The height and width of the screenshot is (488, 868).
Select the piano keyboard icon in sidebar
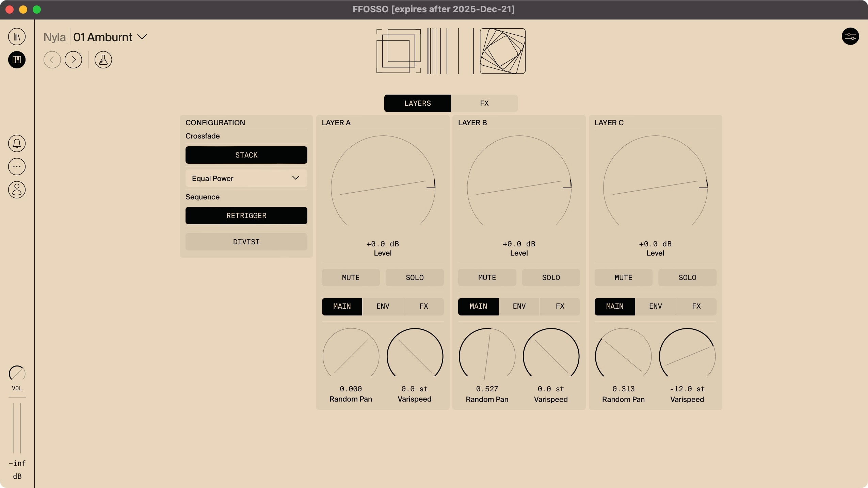(x=17, y=60)
